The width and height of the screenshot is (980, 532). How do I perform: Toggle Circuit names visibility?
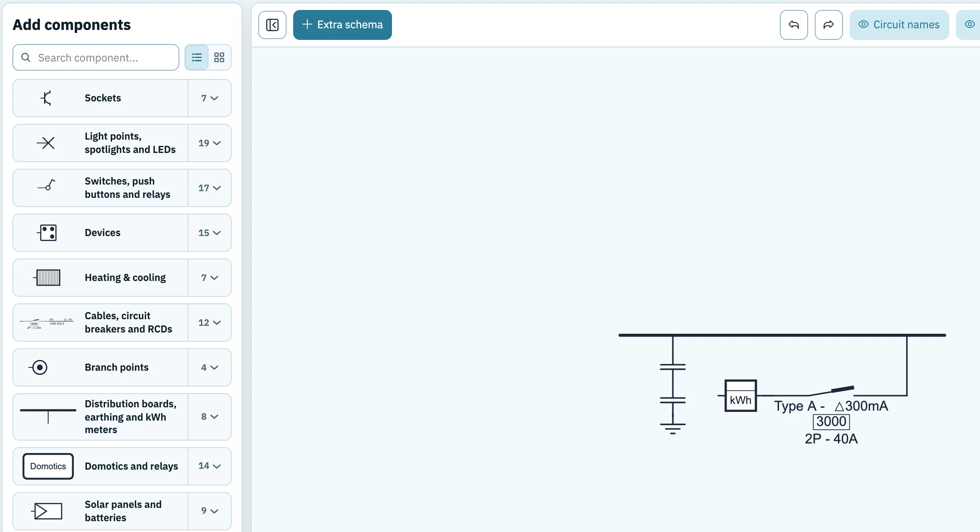point(899,25)
